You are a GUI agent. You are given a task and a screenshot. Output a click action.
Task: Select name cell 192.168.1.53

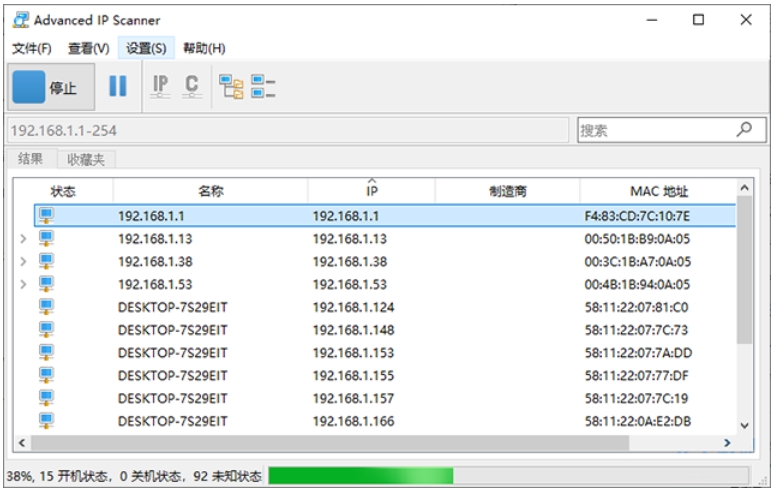pyautogui.click(x=155, y=284)
